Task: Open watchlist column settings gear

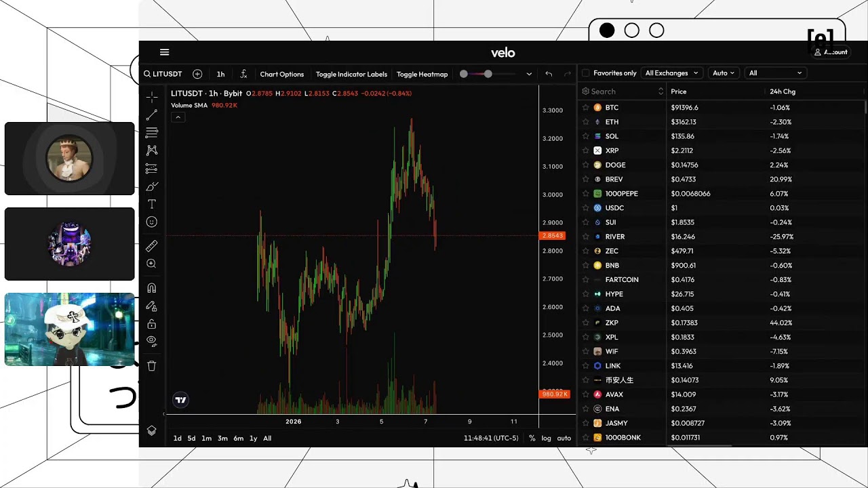Action: point(585,91)
